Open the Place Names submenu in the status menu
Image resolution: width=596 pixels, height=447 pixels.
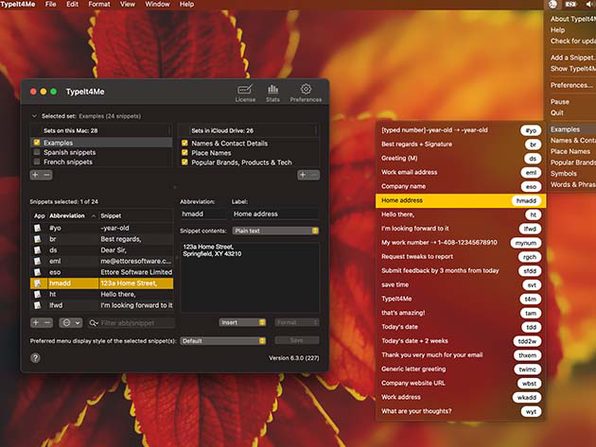coord(570,151)
